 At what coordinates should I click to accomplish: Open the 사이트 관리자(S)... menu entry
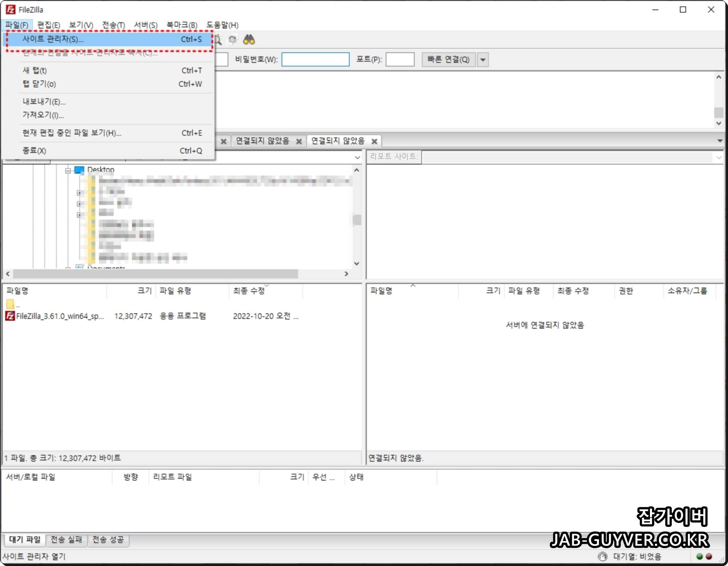pyautogui.click(x=108, y=39)
